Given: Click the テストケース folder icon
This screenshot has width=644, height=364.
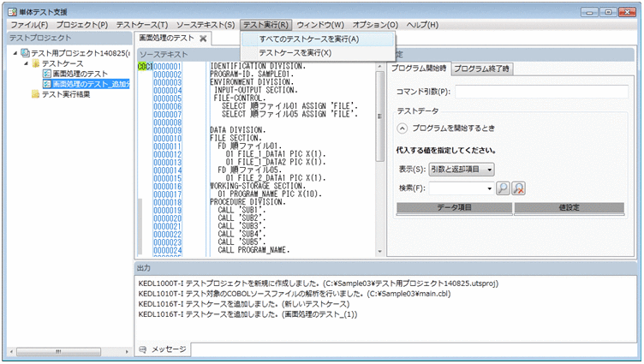Looking at the screenshot, I should (x=36, y=63).
